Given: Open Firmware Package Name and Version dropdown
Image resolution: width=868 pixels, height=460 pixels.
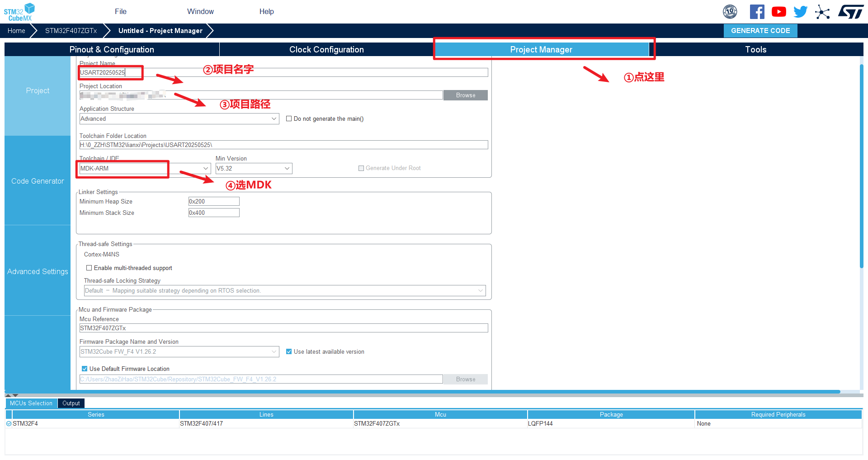Looking at the screenshot, I should [179, 352].
